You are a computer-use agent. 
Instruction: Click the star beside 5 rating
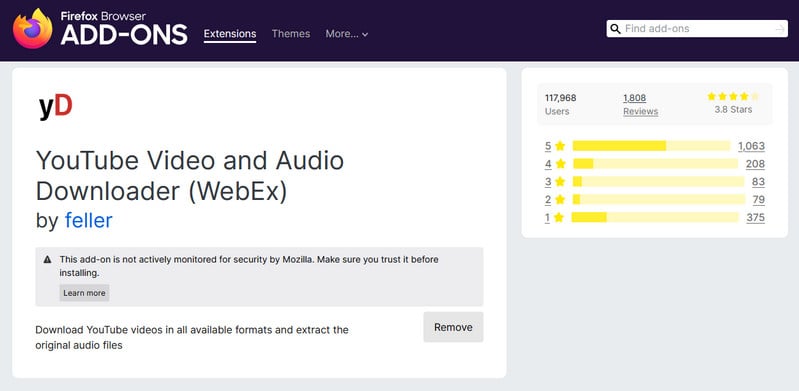[560, 146]
